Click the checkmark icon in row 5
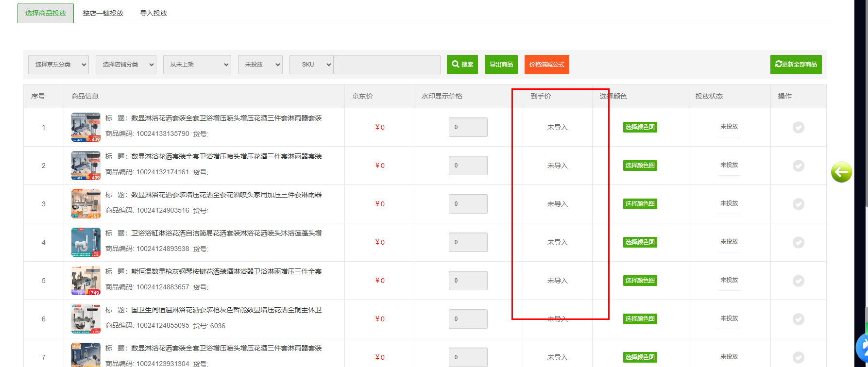This screenshot has height=367, width=868. 798,281
